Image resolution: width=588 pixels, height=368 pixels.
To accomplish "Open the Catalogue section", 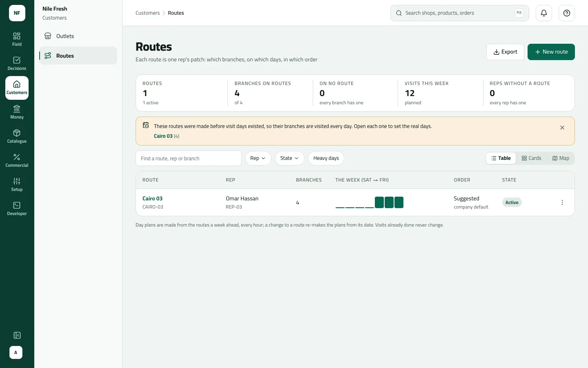I will click(17, 136).
